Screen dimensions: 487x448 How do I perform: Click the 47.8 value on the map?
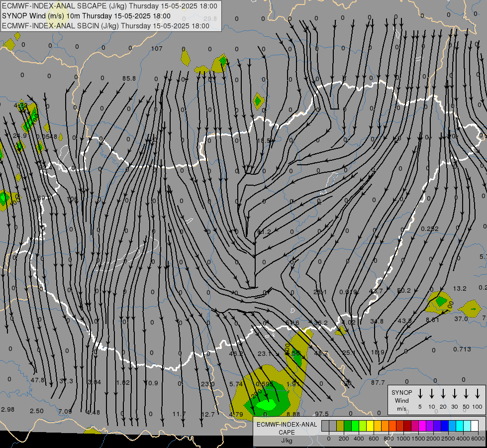[x=38, y=380]
